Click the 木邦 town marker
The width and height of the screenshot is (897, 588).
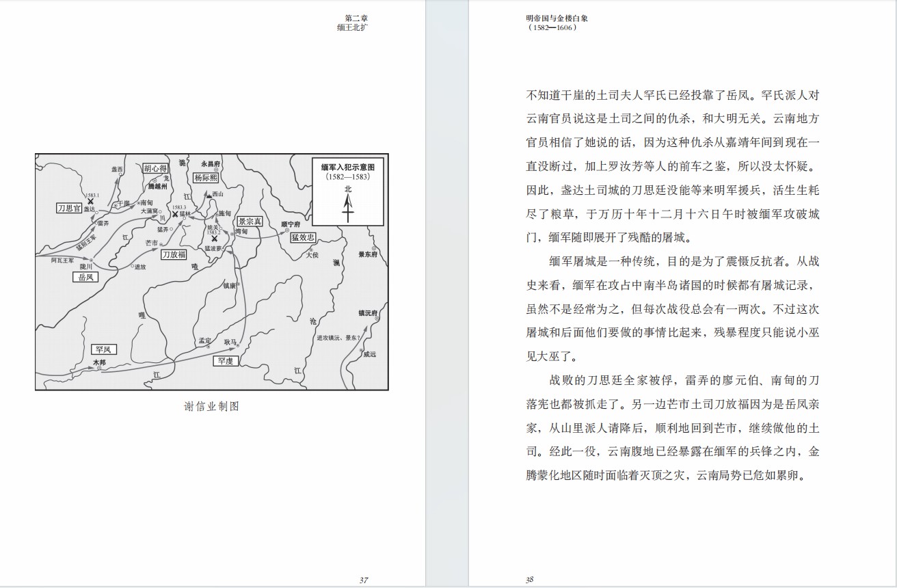100,369
